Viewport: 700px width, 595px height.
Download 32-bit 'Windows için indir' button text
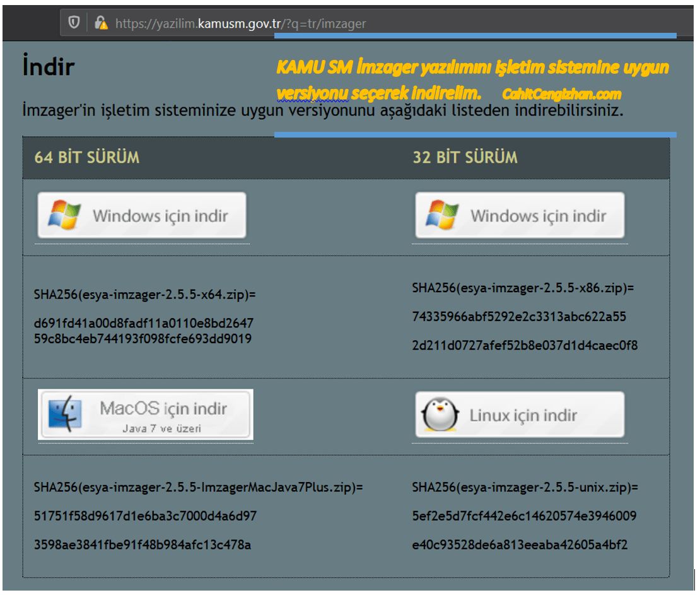538,216
